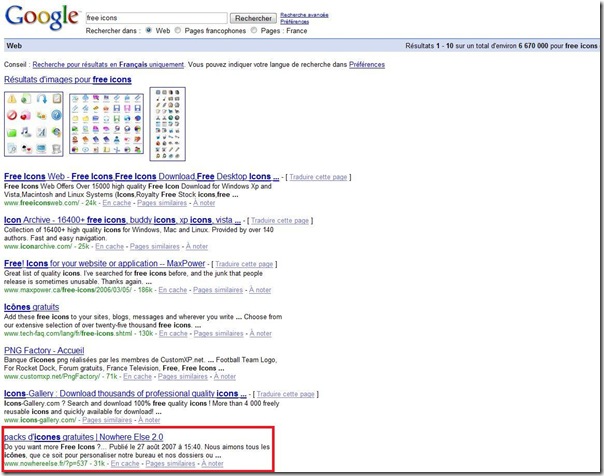Viewport: 604px width, 476px height.
Task: Open Pages similaires for iconarchive.com
Action: (x=155, y=246)
